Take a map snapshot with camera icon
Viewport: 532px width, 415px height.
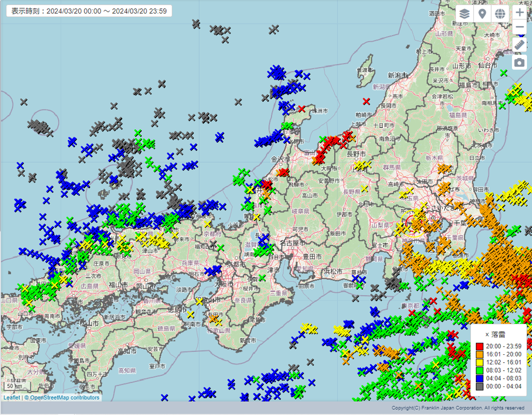tap(520, 63)
